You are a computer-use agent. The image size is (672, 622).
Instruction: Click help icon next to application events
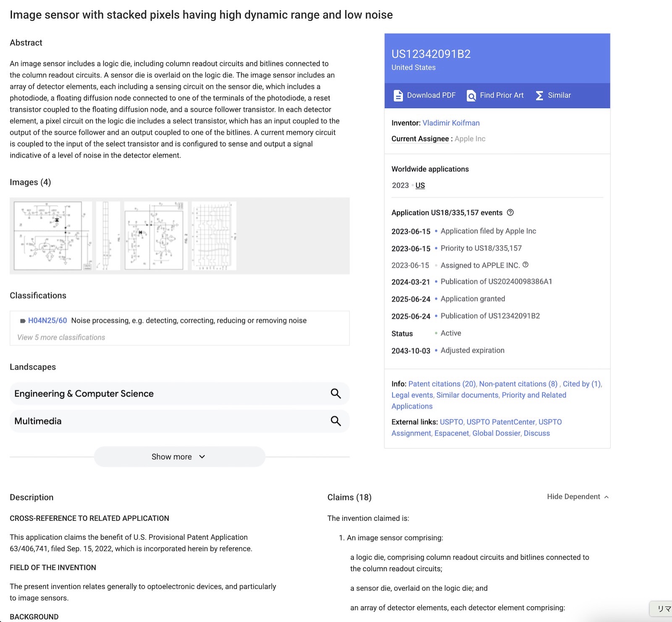(510, 213)
